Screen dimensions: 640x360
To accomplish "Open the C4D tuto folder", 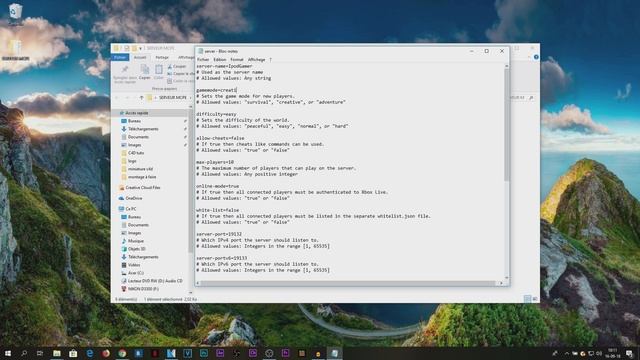I will (136, 153).
